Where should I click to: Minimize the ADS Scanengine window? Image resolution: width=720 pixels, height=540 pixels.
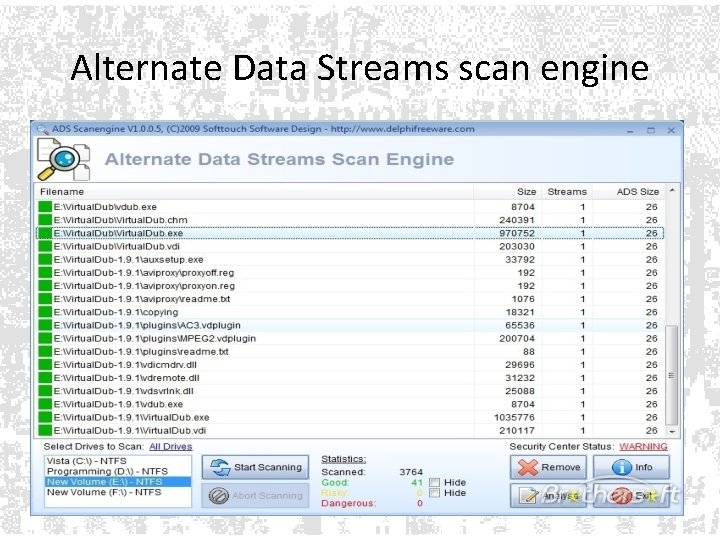click(x=630, y=131)
